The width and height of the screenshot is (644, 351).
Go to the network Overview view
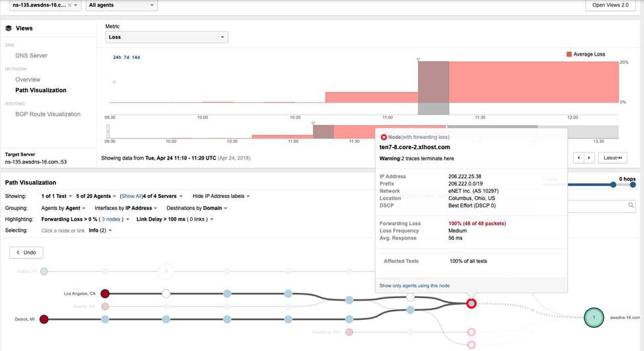28,79
